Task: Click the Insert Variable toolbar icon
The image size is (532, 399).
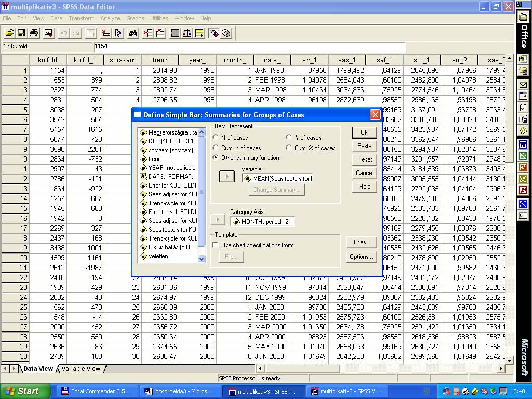Action: coord(160,33)
